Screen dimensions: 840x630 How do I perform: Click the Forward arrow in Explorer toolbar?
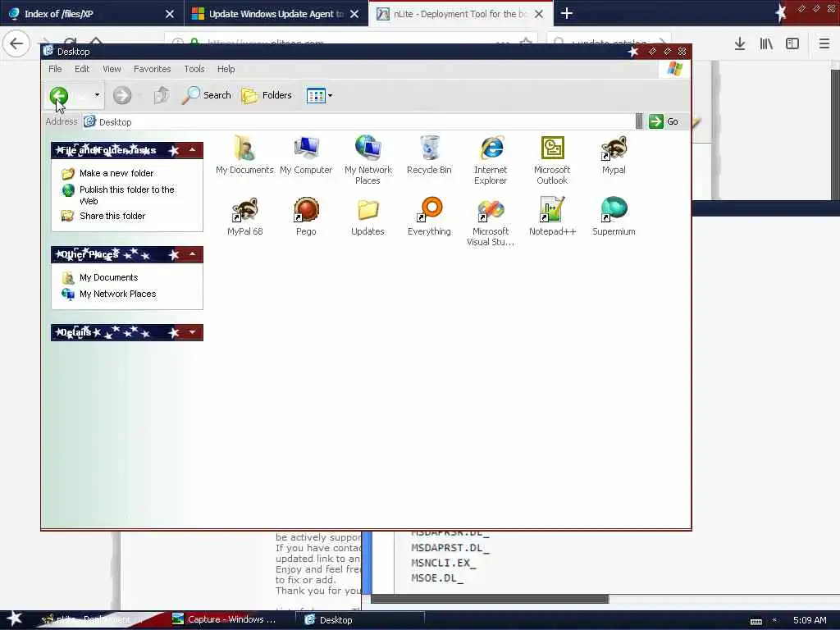122,96
